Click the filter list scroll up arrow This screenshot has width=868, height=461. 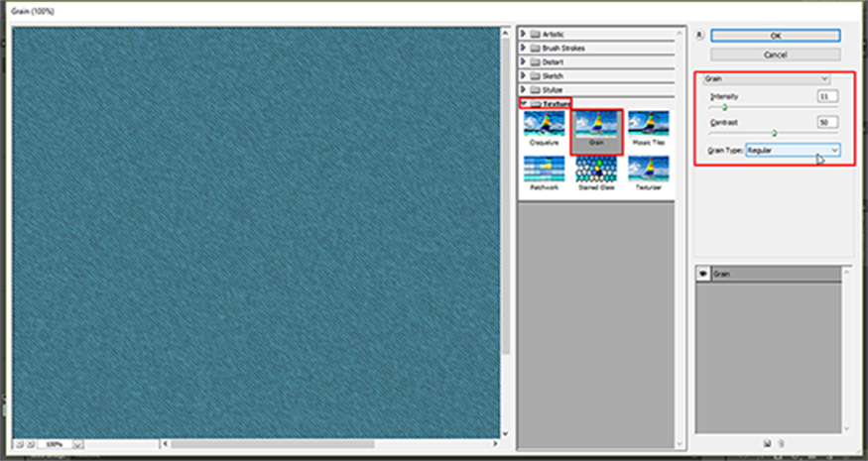click(x=680, y=34)
